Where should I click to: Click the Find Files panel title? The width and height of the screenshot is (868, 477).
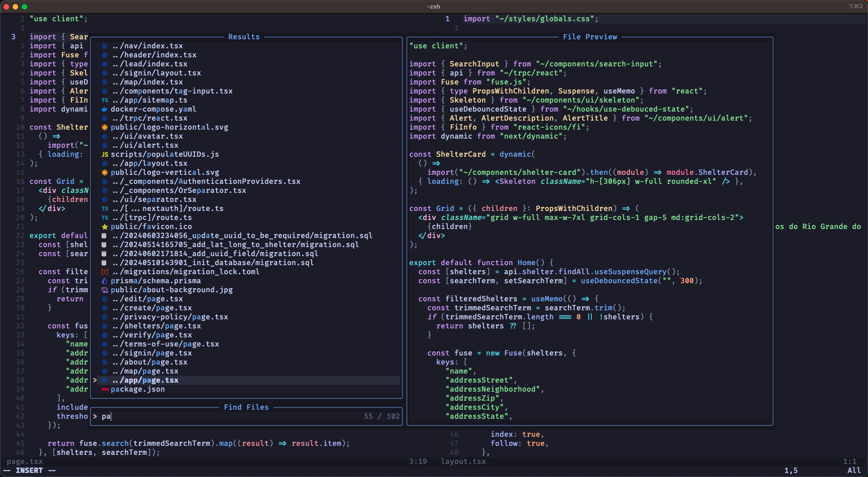tap(246, 407)
